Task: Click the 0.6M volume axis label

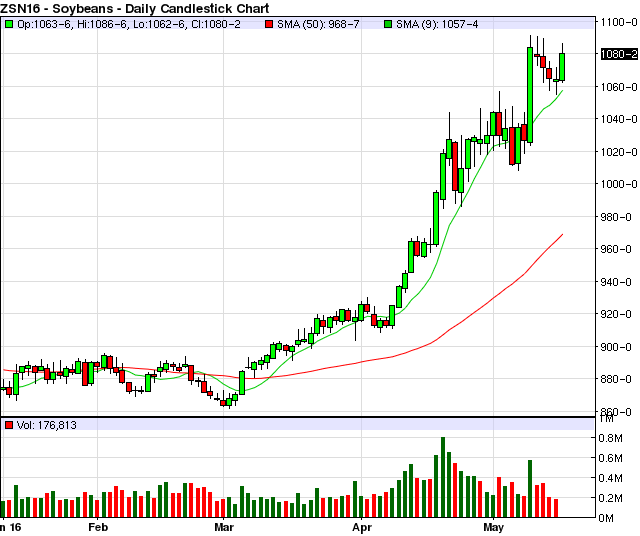Action: [x=611, y=458]
